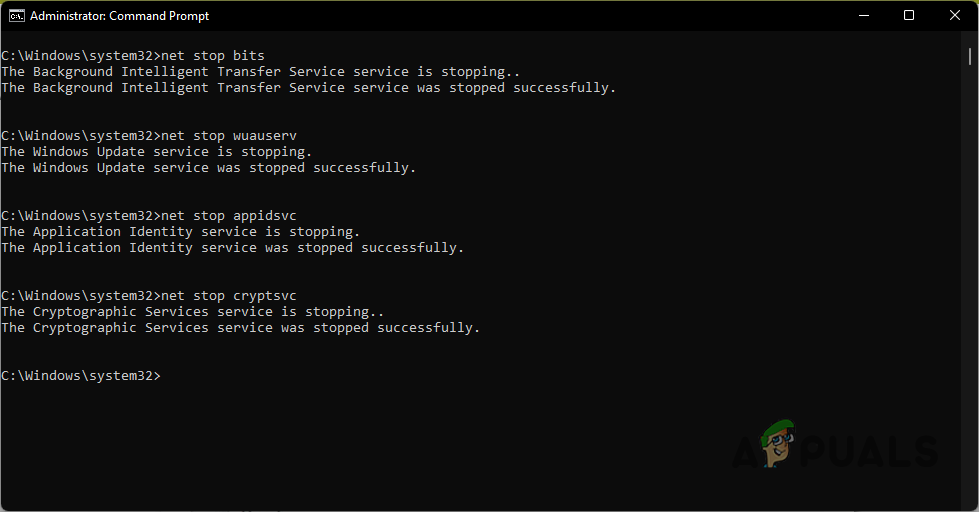Viewport: 979px width, 512px height.
Task: Minimize the Command Prompt window
Action: click(x=863, y=15)
